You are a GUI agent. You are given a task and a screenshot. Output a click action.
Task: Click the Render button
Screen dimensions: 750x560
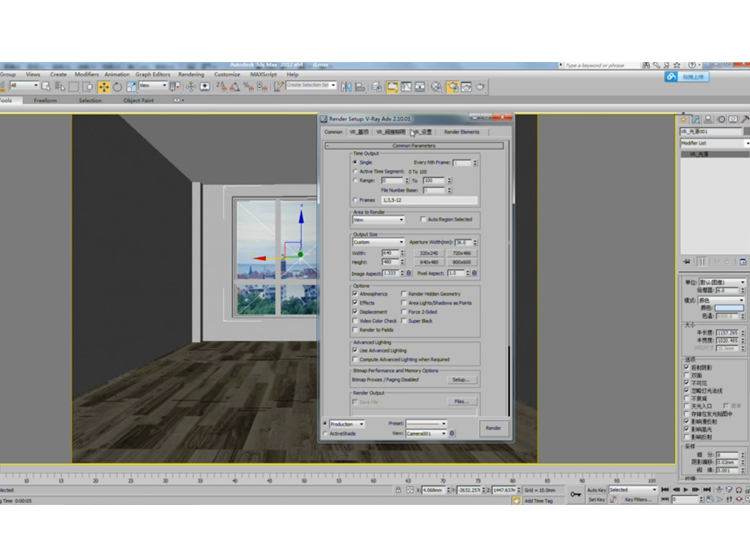(x=493, y=428)
